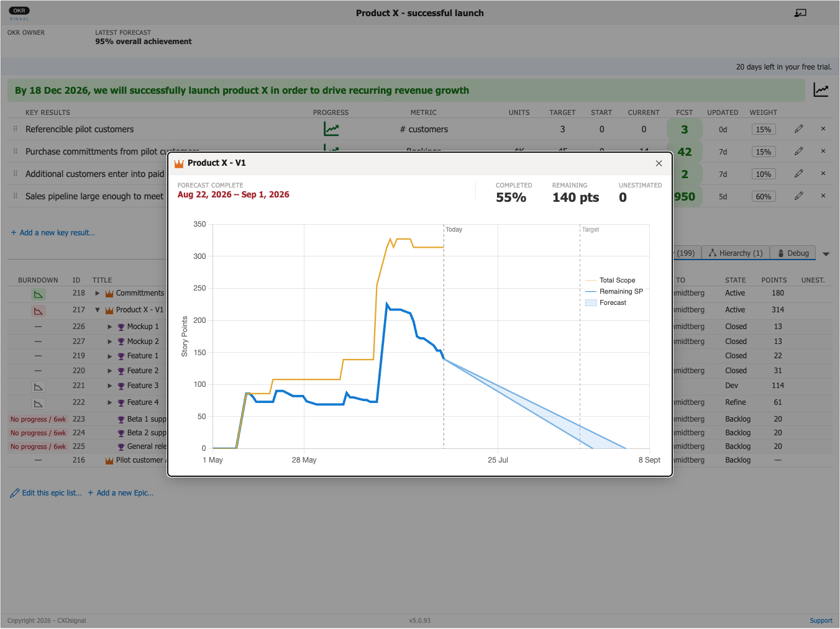Open burndown chart for epic 217
840x629 pixels.
tap(39, 310)
